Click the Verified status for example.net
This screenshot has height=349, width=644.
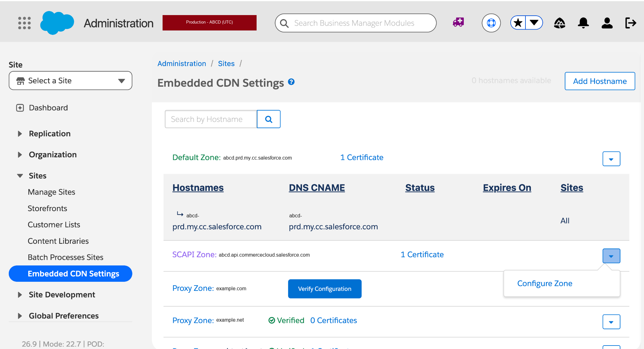point(286,320)
